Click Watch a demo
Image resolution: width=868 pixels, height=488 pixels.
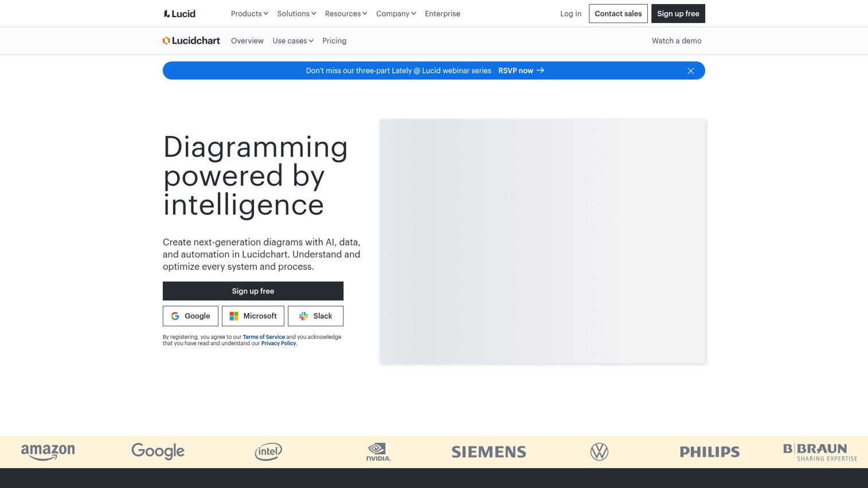click(x=677, y=41)
